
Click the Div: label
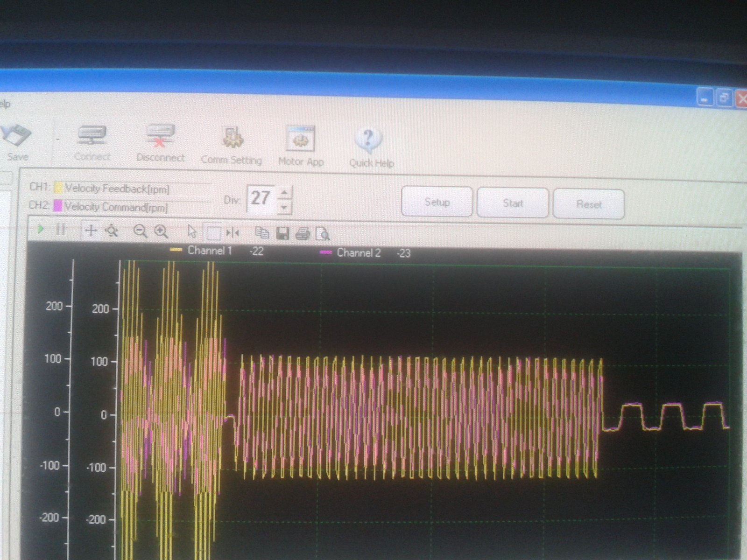point(232,200)
